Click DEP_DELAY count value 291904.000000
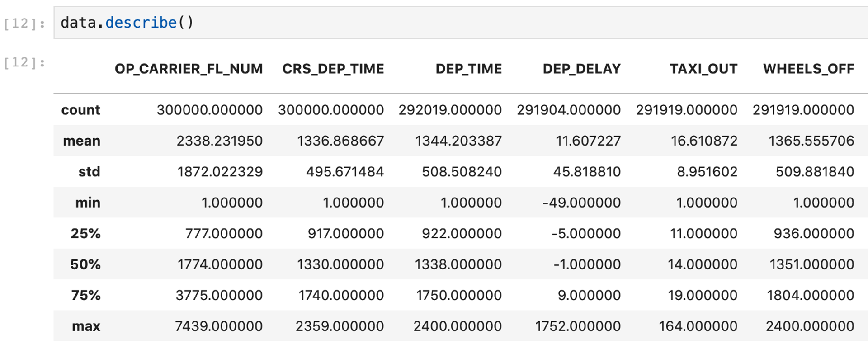The image size is (868, 349). (x=569, y=110)
